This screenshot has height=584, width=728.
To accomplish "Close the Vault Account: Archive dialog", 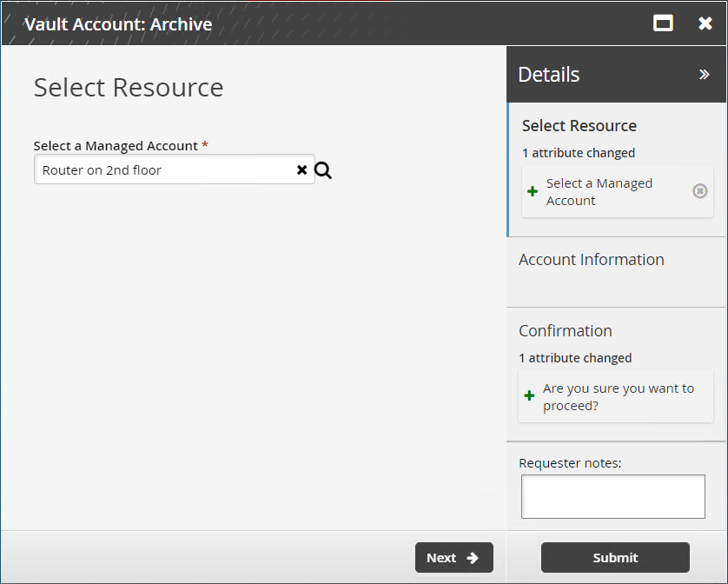I will point(705,23).
